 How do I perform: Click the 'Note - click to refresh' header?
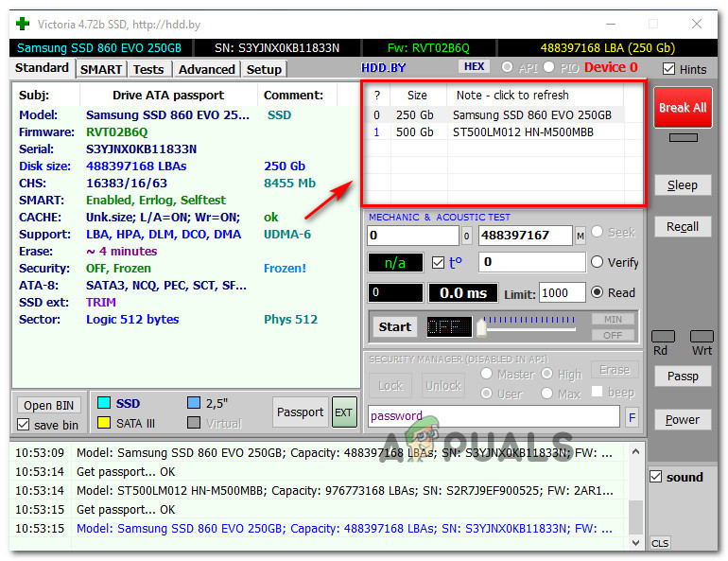click(512, 96)
